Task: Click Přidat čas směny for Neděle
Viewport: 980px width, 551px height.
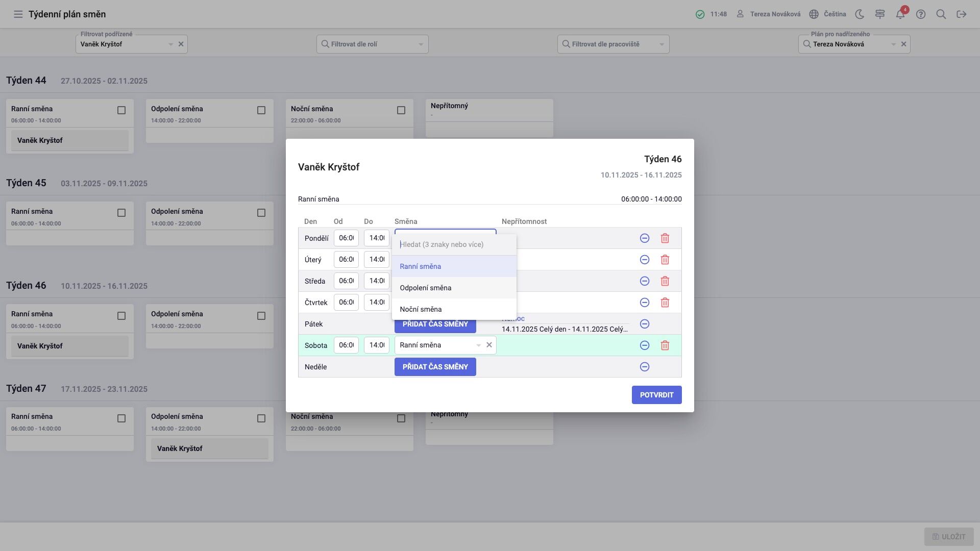Action: point(435,367)
